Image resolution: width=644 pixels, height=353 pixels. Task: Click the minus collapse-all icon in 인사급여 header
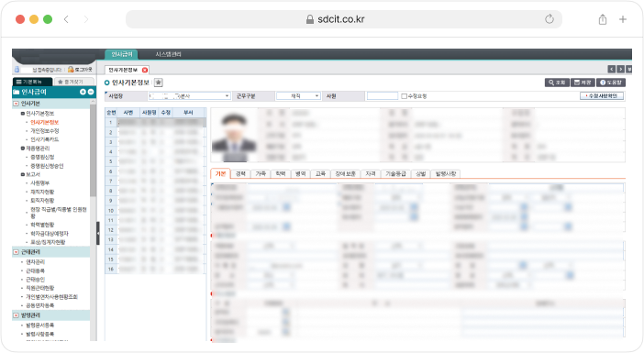tap(90, 92)
